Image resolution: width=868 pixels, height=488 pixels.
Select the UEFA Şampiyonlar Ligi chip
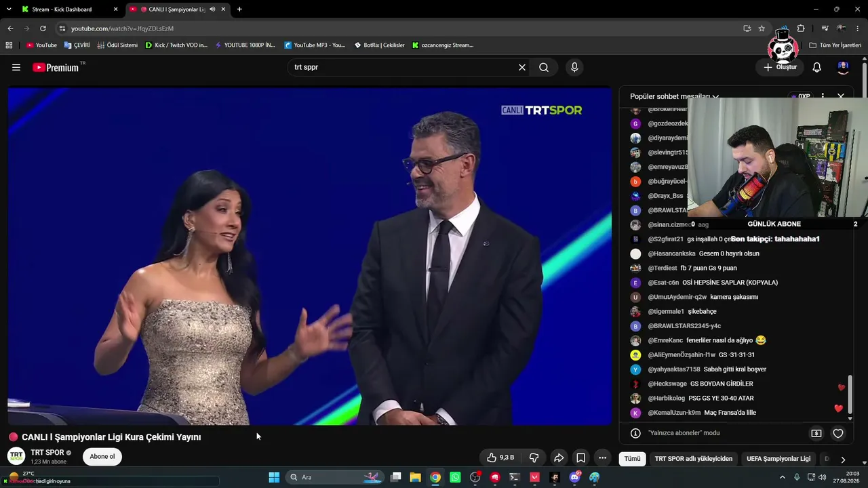pos(778,459)
